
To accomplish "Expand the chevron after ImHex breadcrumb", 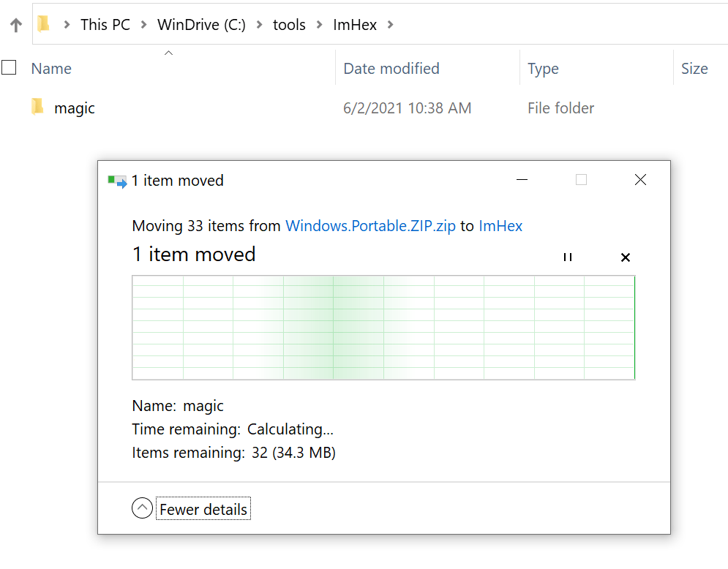I will tap(391, 25).
